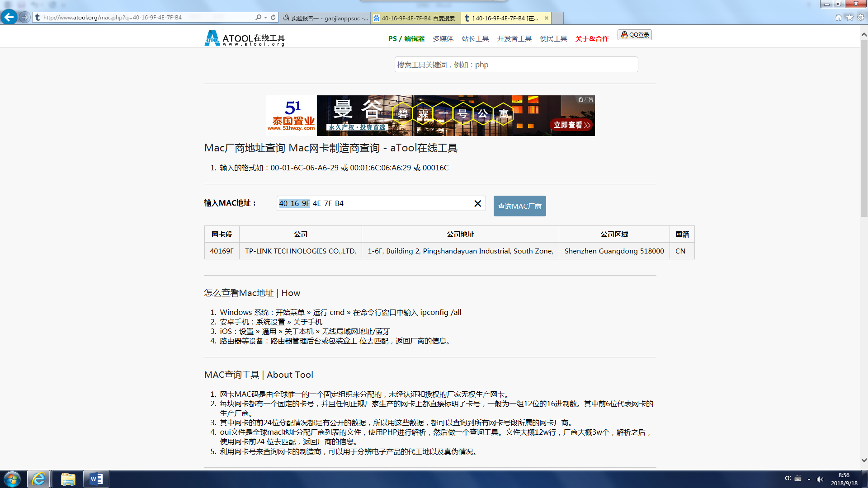Click the search magnifier in address bar
868x488 pixels.
click(x=258, y=17)
